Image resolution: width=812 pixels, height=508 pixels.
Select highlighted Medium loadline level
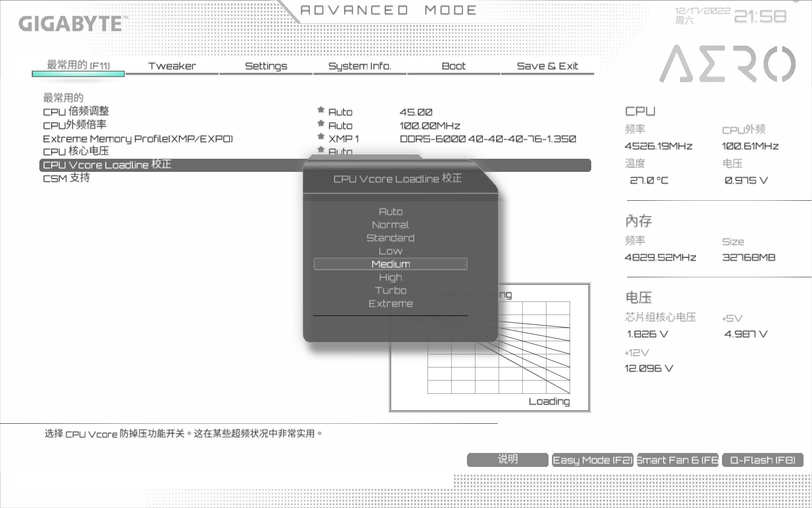(x=390, y=264)
